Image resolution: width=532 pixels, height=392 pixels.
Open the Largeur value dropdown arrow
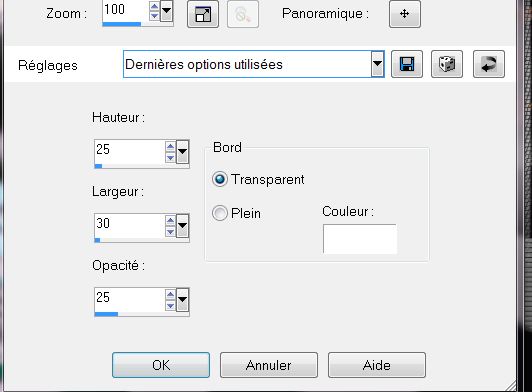183,225
